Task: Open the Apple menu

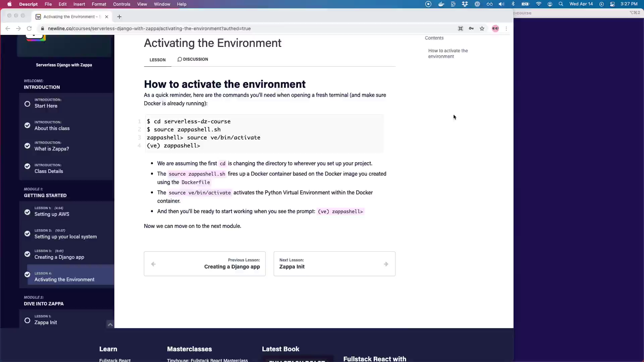Action: click(x=9, y=4)
